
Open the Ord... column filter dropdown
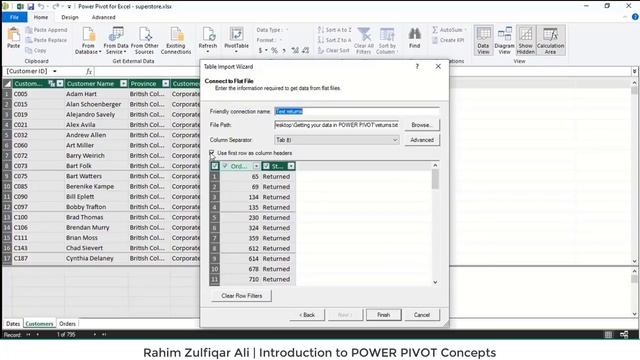(256, 166)
